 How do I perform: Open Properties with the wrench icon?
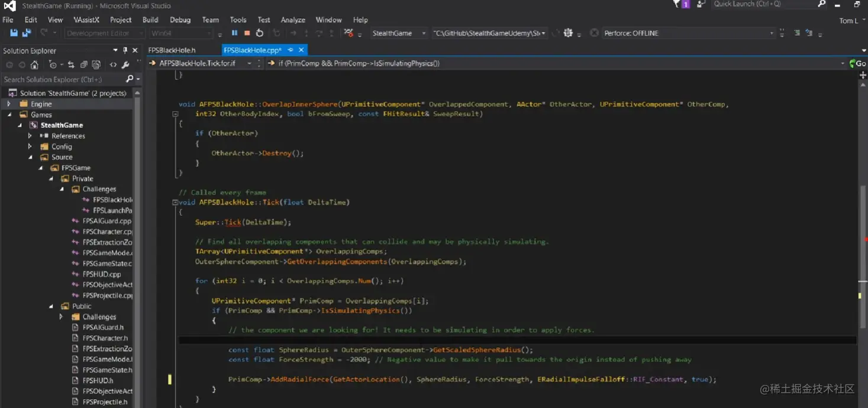click(x=125, y=64)
